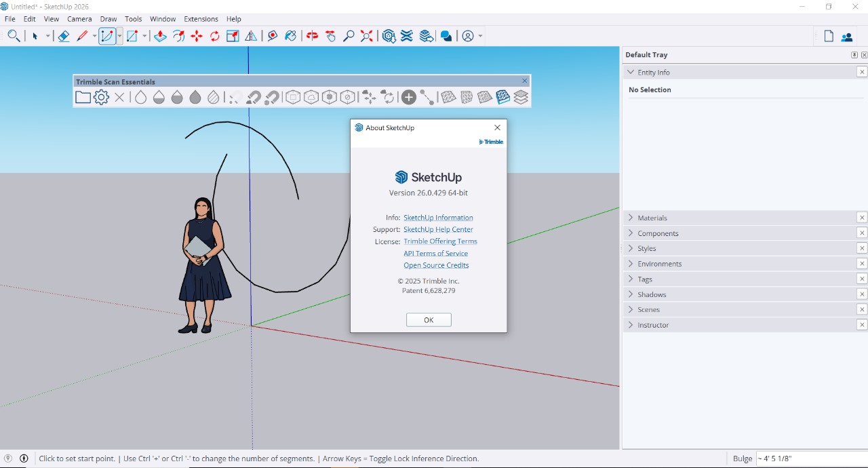Choose the Offset tool

tap(178, 36)
